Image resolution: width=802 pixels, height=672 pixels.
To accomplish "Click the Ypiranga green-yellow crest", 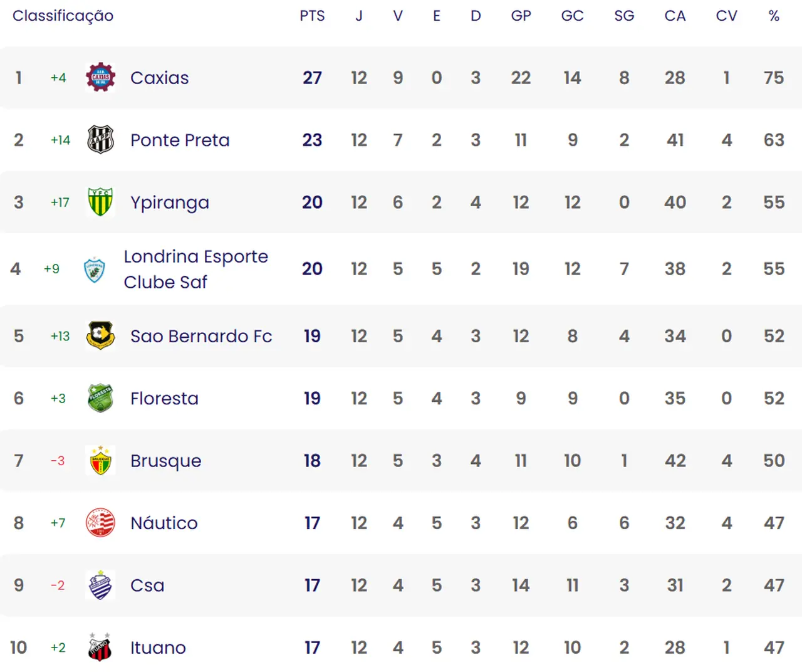I will click(x=100, y=202).
